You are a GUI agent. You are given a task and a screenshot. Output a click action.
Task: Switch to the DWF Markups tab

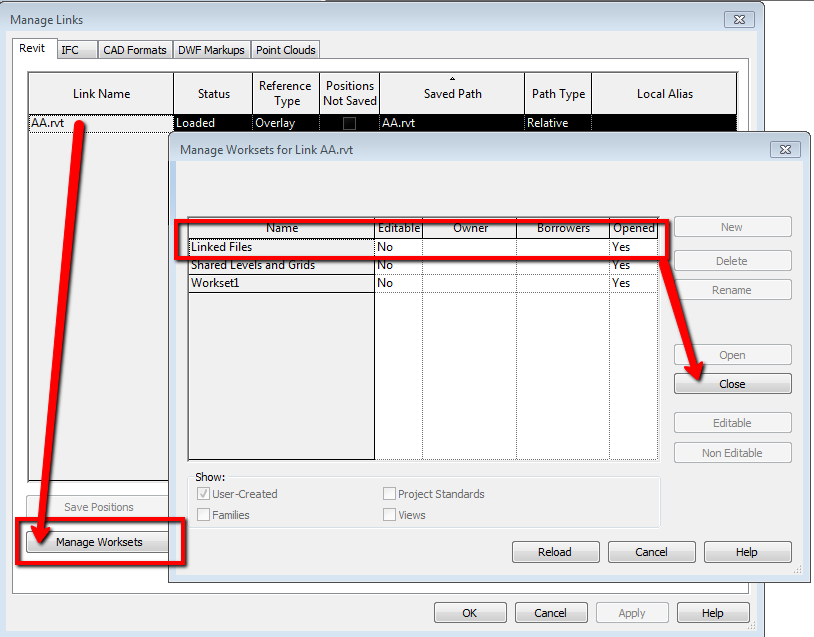[211, 48]
